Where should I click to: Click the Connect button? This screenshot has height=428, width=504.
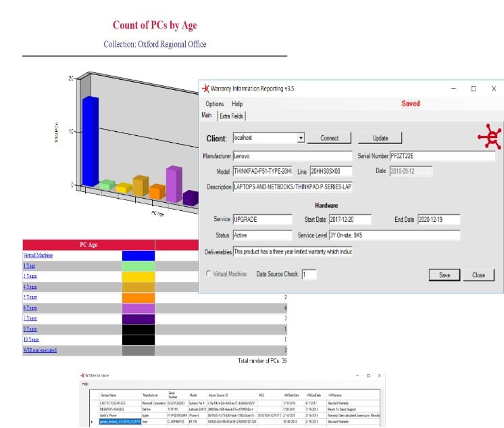pyautogui.click(x=329, y=138)
